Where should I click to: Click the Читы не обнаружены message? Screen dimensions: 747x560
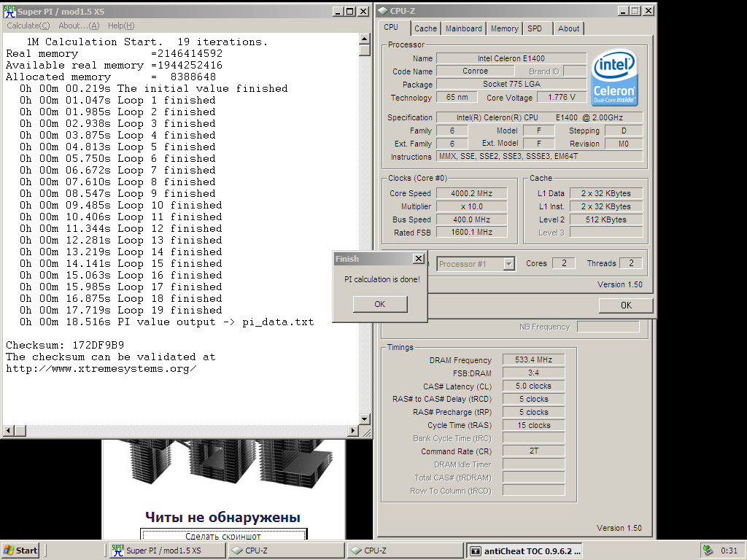pyautogui.click(x=223, y=517)
